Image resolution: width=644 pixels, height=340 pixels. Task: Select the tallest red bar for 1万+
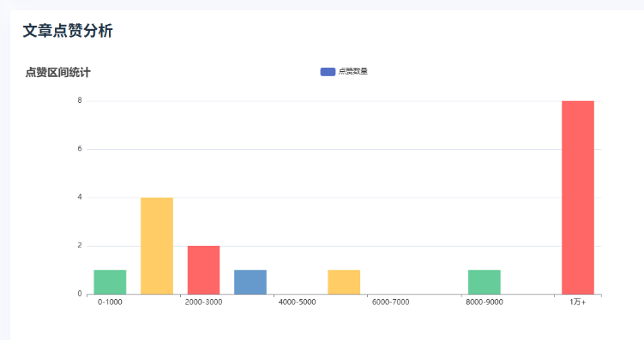(x=578, y=197)
